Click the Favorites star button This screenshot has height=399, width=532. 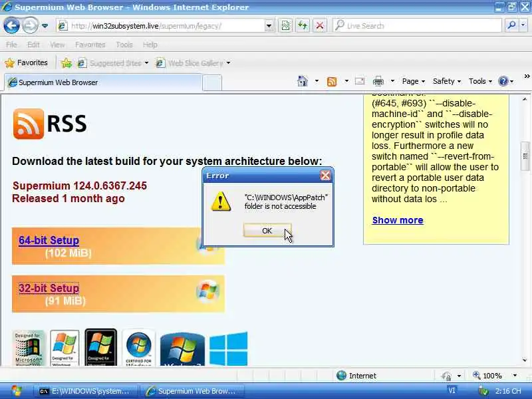(27, 63)
